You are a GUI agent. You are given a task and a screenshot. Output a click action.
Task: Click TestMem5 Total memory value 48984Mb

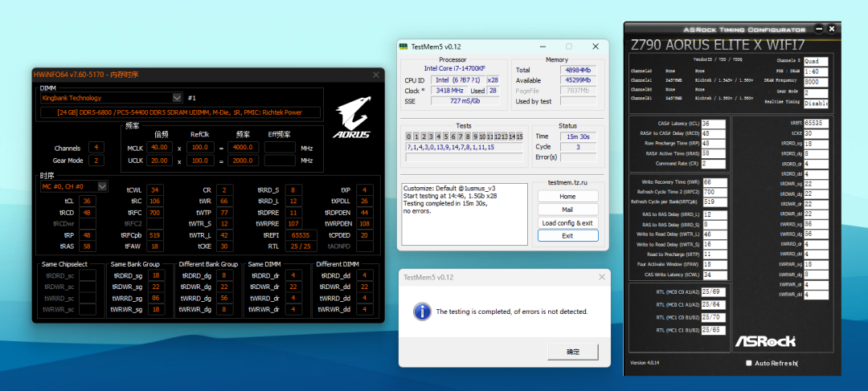pos(578,70)
